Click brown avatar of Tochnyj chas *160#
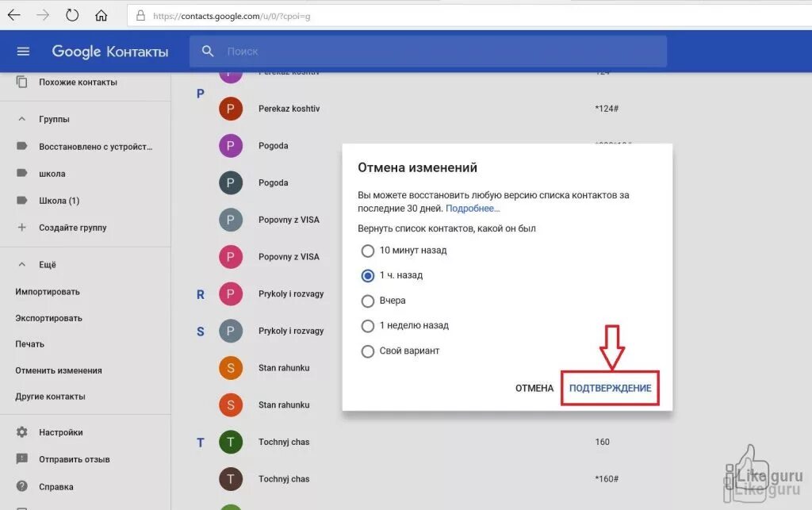This screenshot has height=510, width=812. 231,479
